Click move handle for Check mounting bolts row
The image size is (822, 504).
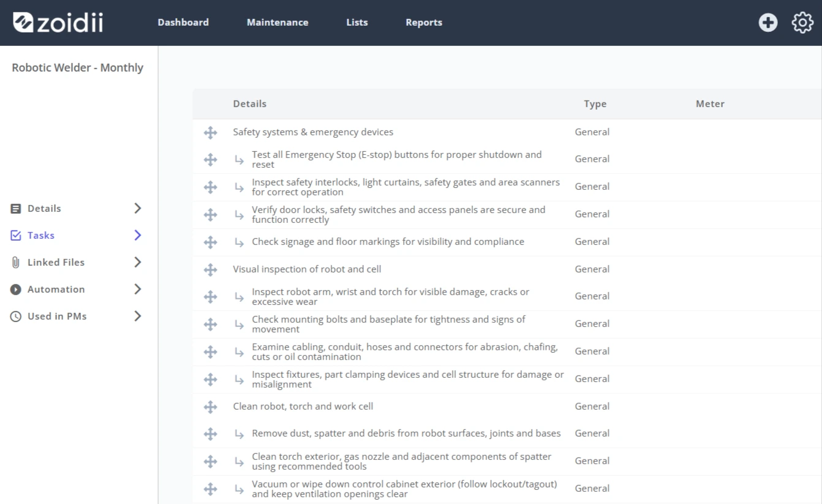210,324
